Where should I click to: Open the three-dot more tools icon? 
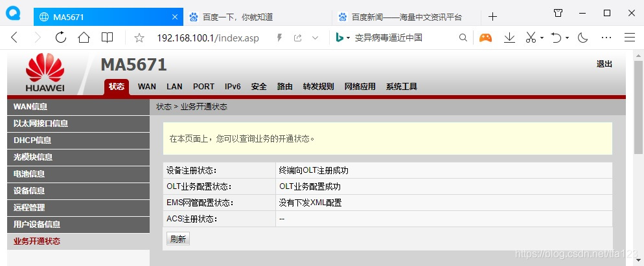(606, 38)
